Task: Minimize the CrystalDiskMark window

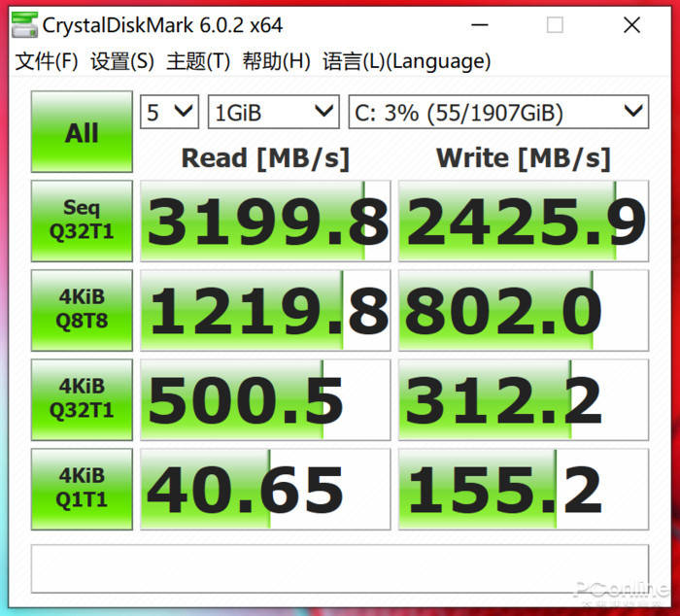Action: [480, 25]
